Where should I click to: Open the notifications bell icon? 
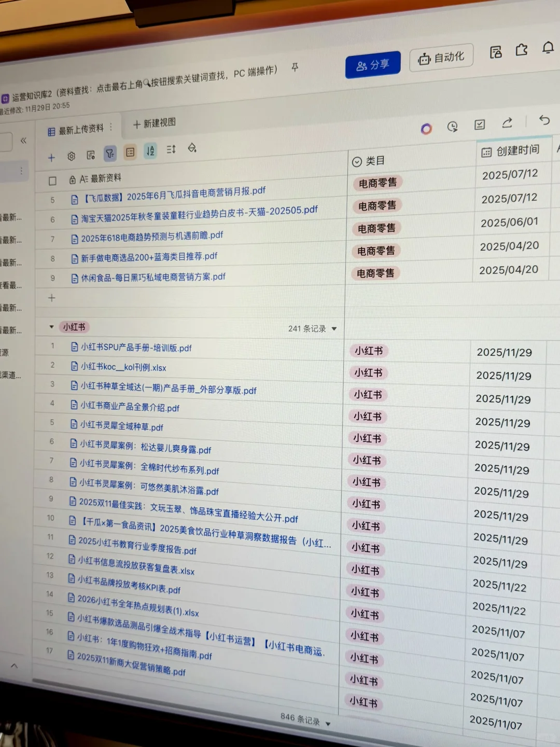548,48
